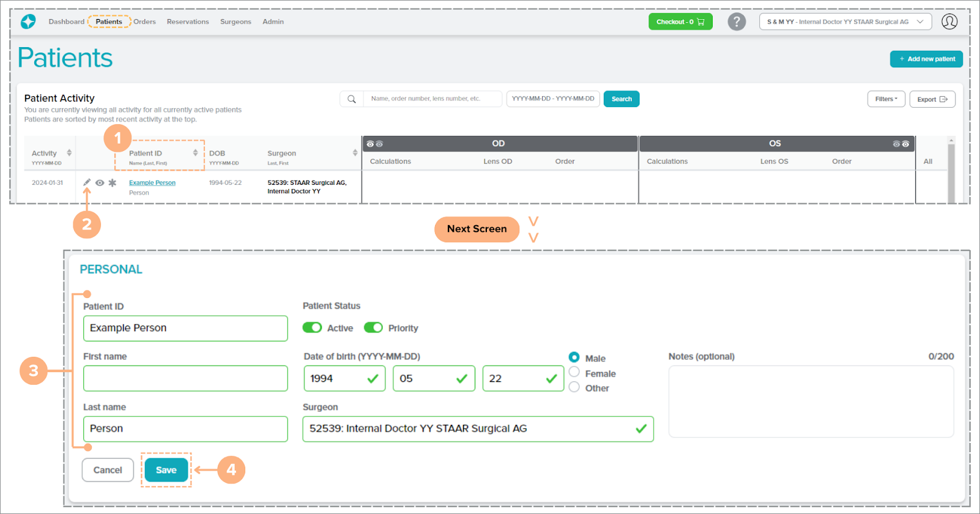980x514 pixels.
Task: Click the pencil edit icon for Example Person
Action: click(x=87, y=182)
